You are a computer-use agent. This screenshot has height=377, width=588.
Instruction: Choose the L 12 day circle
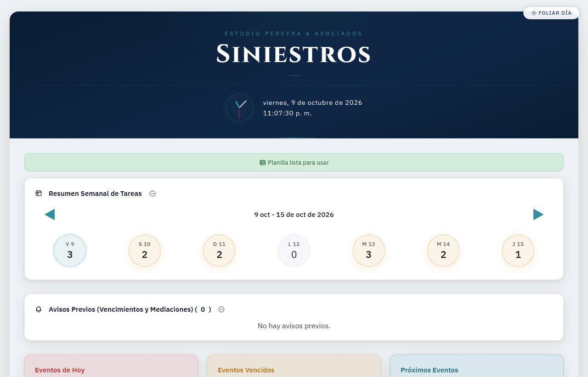click(x=294, y=251)
